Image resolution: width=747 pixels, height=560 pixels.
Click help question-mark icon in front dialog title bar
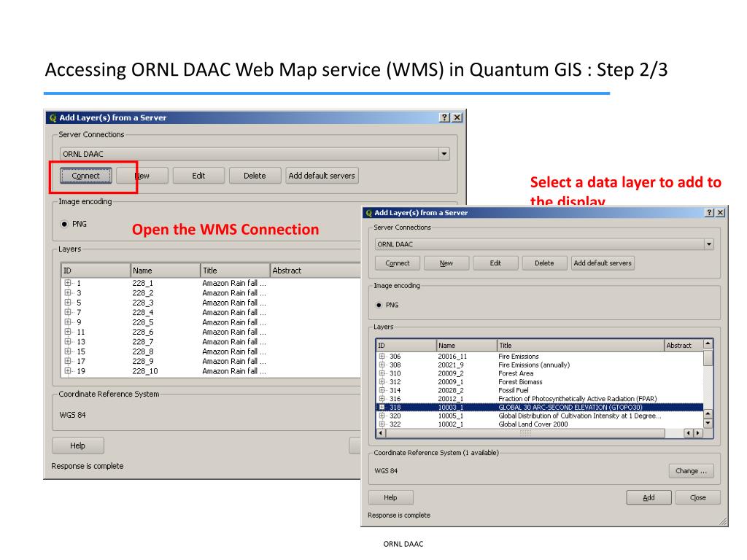(709, 212)
